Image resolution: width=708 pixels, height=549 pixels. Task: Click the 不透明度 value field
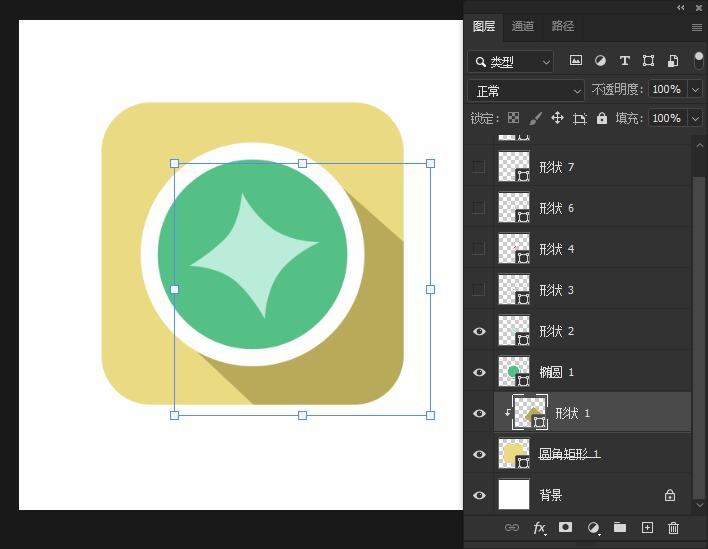(x=668, y=89)
